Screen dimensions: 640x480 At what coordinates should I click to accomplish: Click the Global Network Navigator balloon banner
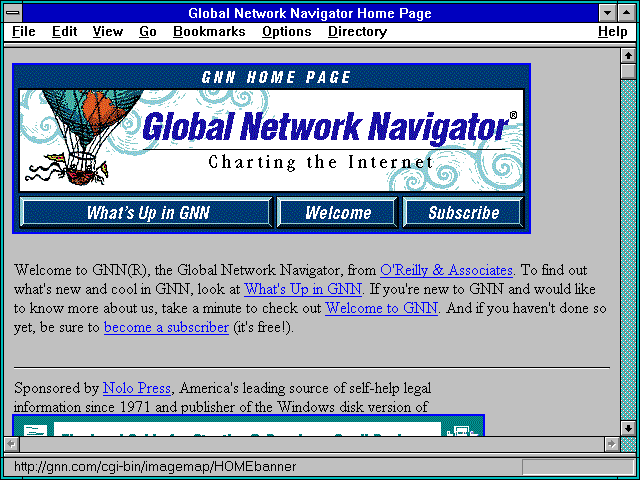[x=271, y=140]
